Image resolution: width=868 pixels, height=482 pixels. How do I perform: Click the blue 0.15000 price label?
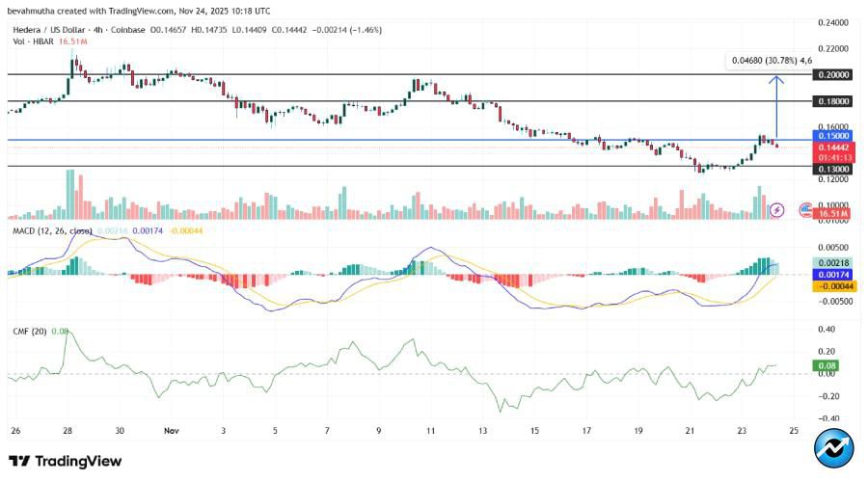coord(834,140)
